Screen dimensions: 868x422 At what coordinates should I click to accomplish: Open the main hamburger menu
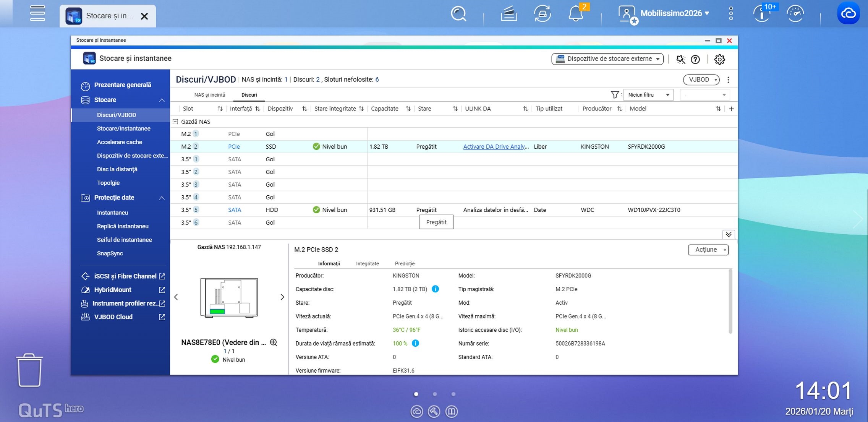point(37,13)
